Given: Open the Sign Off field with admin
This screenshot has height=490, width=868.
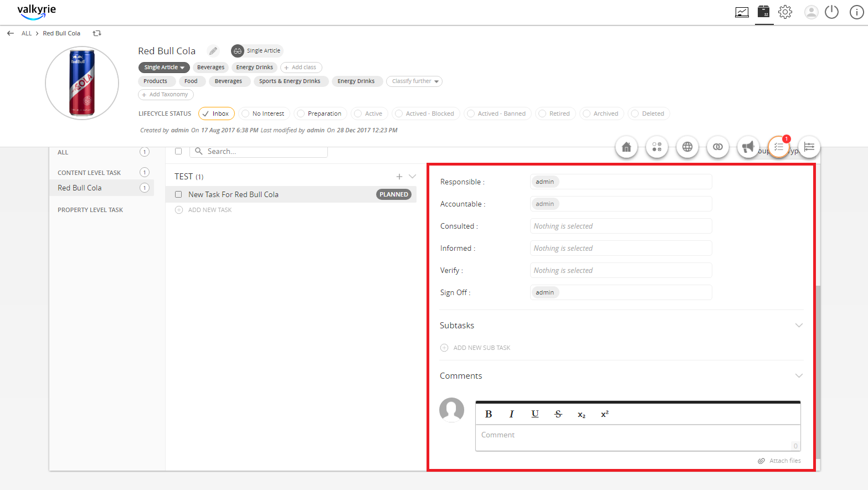Looking at the screenshot, I should point(621,292).
